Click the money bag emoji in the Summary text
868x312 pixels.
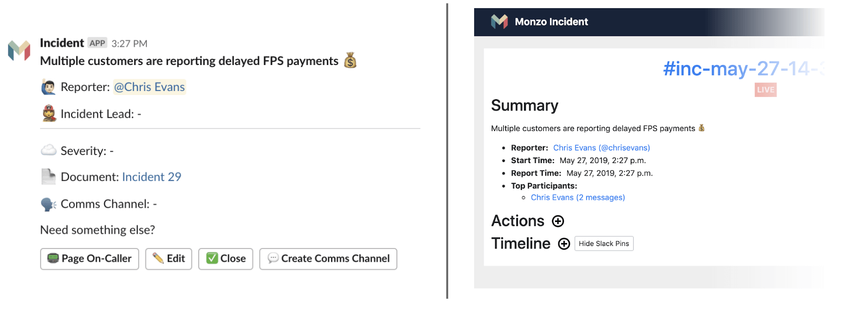click(x=701, y=128)
